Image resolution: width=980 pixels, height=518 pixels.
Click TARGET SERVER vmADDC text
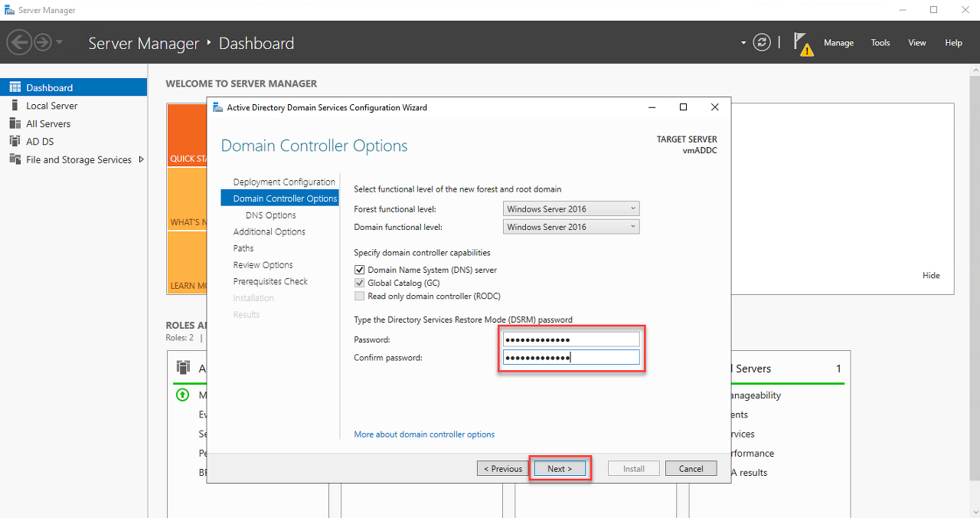coord(687,145)
